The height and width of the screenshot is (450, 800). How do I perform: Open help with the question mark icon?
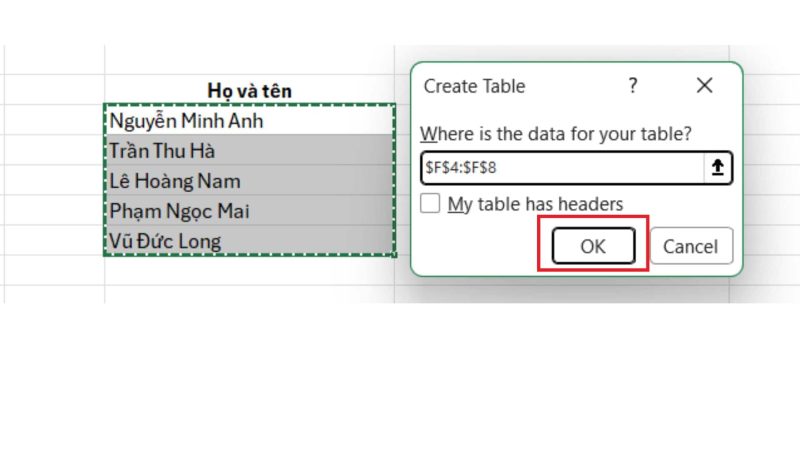click(x=633, y=85)
